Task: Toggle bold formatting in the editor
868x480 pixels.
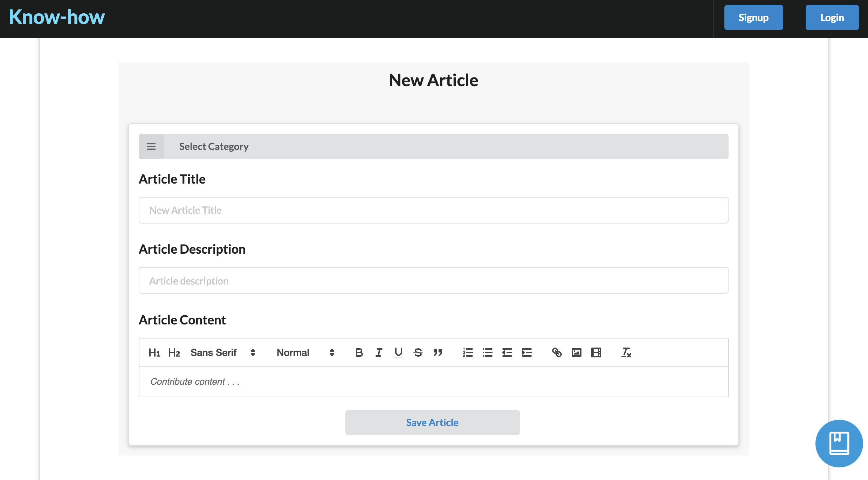Action: point(359,352)
